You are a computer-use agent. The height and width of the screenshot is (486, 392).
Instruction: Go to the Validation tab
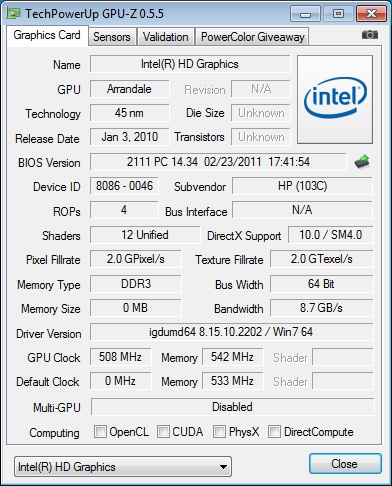coord(166,37)
